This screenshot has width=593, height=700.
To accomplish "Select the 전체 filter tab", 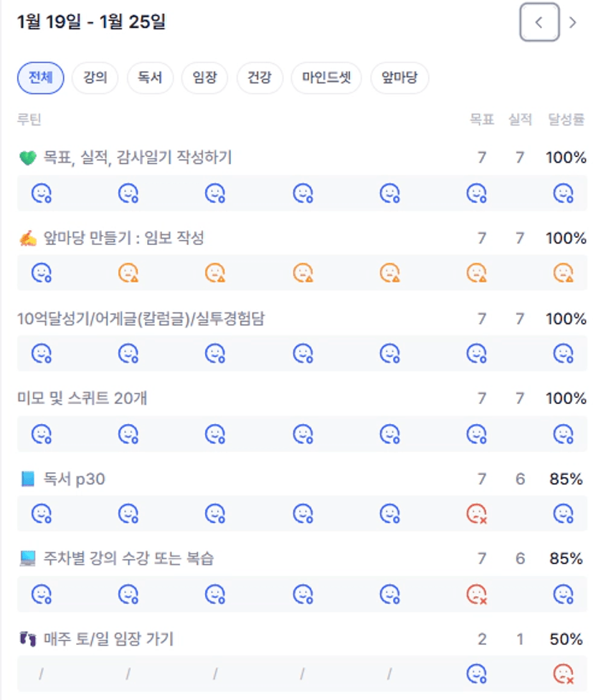I will click(41, 78).
